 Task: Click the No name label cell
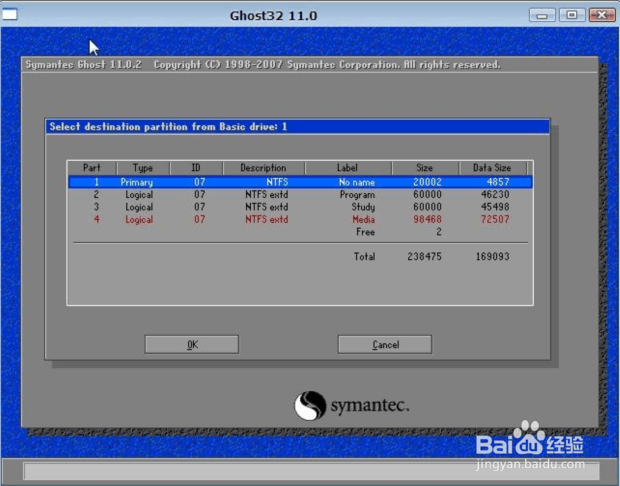(x=357, y=182)
